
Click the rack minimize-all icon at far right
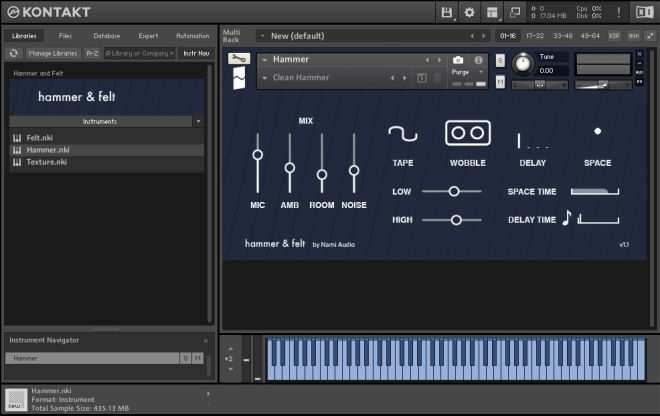coord(651,36)
